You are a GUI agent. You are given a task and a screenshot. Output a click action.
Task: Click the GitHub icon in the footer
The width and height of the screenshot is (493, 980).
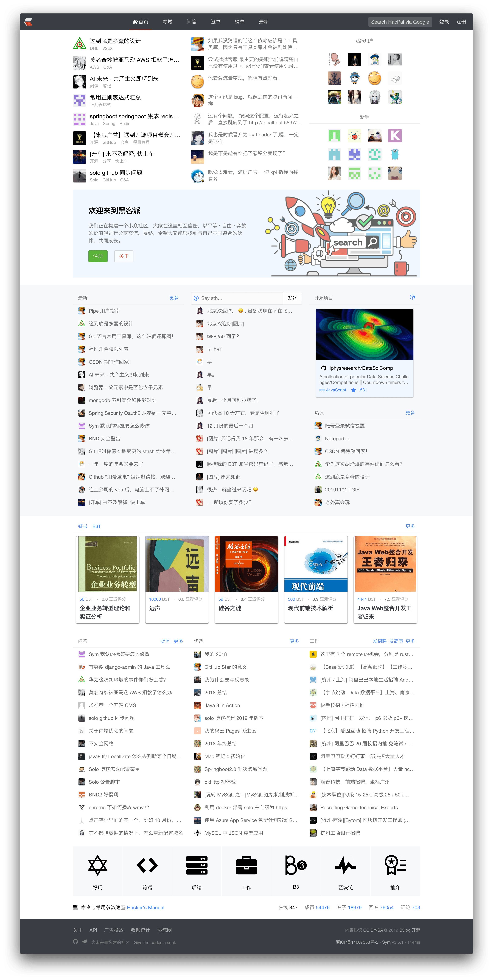75,942
